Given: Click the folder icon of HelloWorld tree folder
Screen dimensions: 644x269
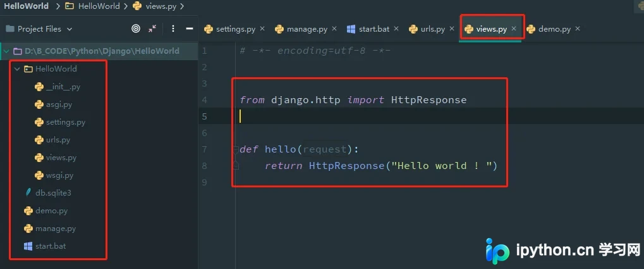Looking at the screenshot, I should click(x=28, y=69).
